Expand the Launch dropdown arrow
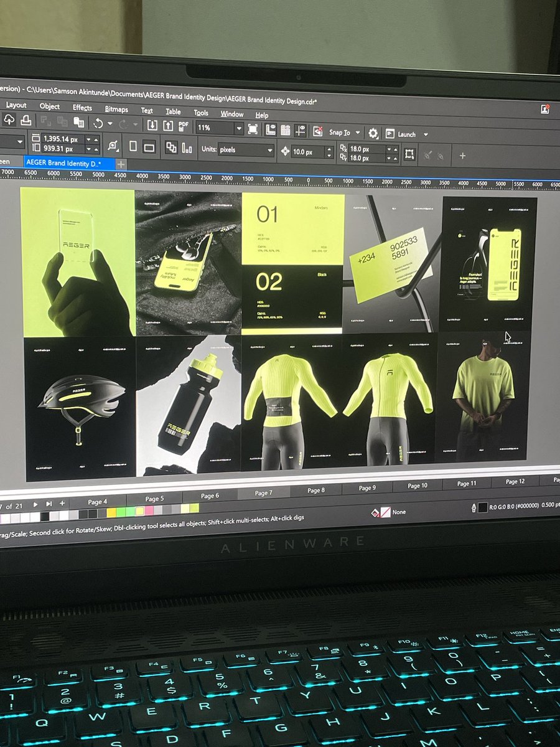 click(426, 134)
